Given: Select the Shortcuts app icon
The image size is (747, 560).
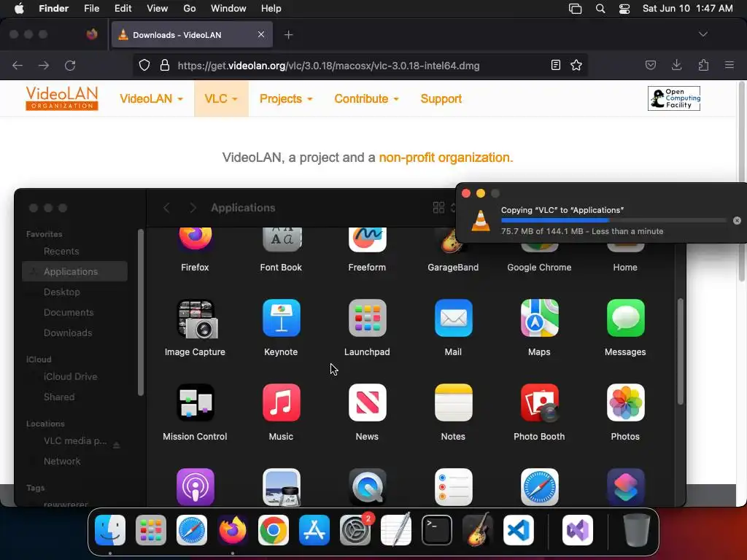Looking at the screenshot, I should point(625,486).
